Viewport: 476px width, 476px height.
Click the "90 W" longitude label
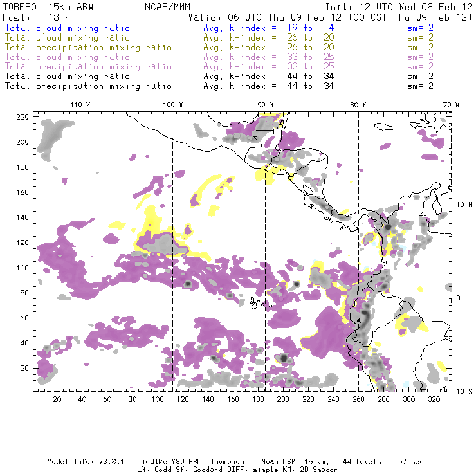pyautogui.click(x=266, y=105)
